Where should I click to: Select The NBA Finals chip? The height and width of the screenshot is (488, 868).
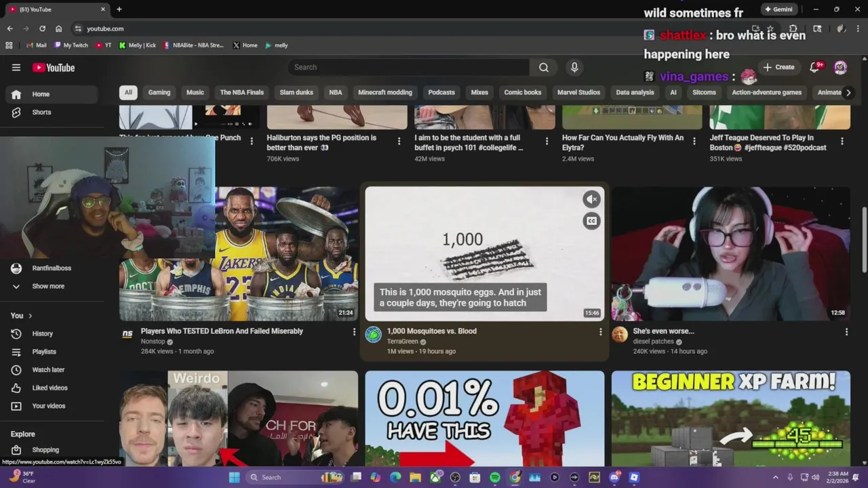tap(242, 92)
